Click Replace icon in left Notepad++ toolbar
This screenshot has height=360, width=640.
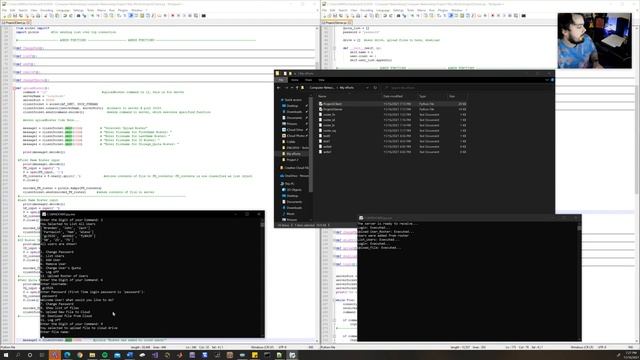click(84, 16)
